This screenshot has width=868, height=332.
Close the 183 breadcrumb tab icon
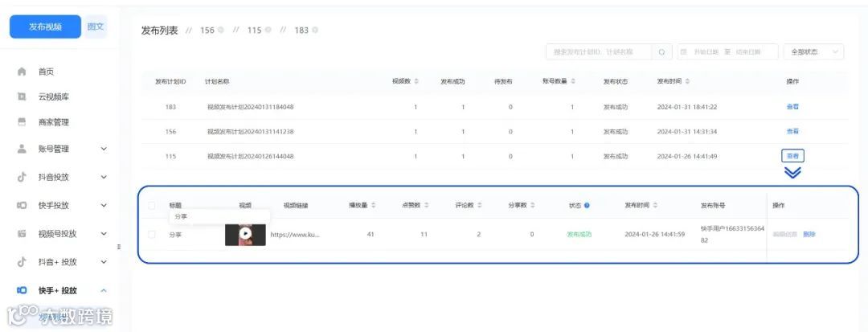[x=315, y=30]
